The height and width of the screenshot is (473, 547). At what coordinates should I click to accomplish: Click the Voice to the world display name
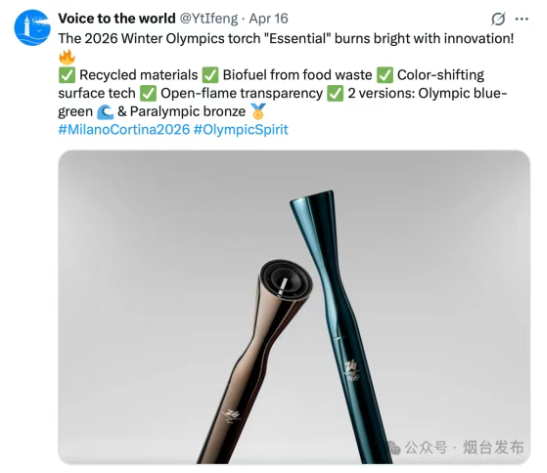click(x=117, y=18)
